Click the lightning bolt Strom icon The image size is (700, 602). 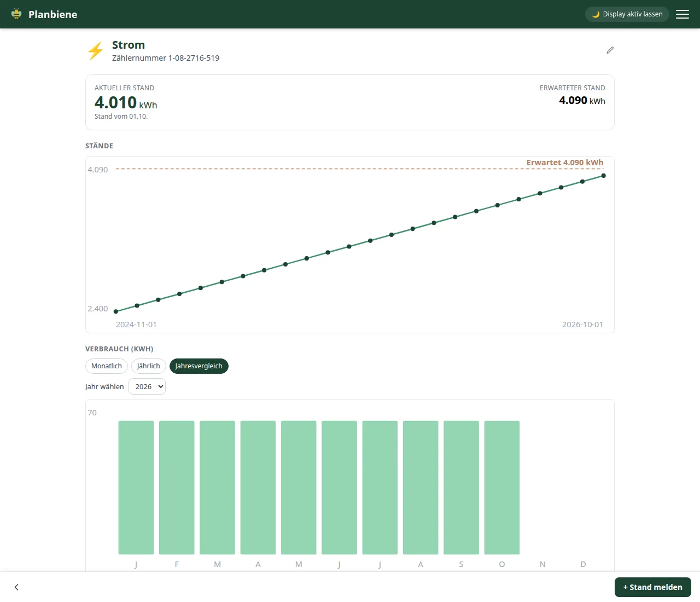pos(96,51)
